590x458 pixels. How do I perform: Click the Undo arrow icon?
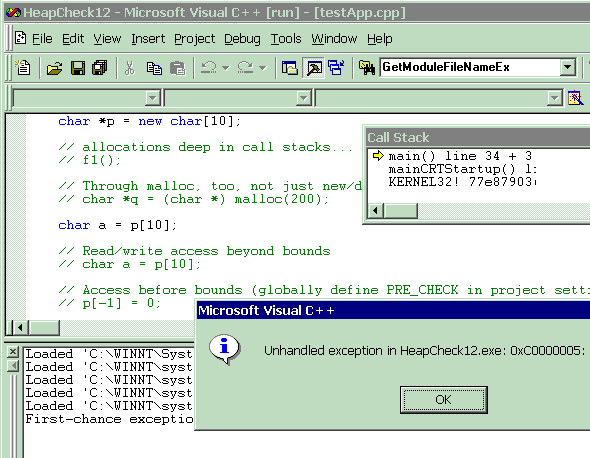tap(208, 68)
